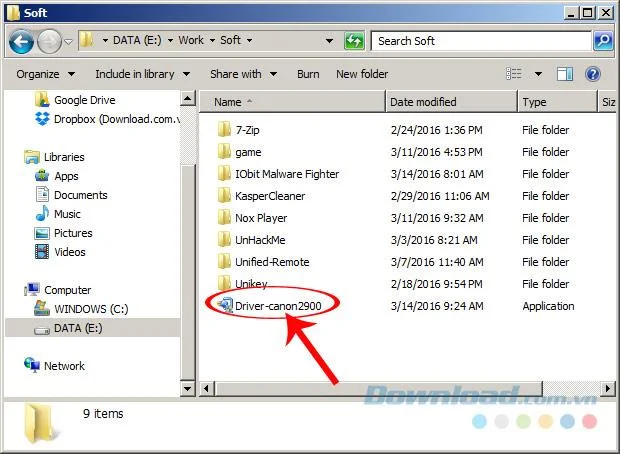Expand the Include in library menu
The image size is (620, 454).
click(143, 74)
